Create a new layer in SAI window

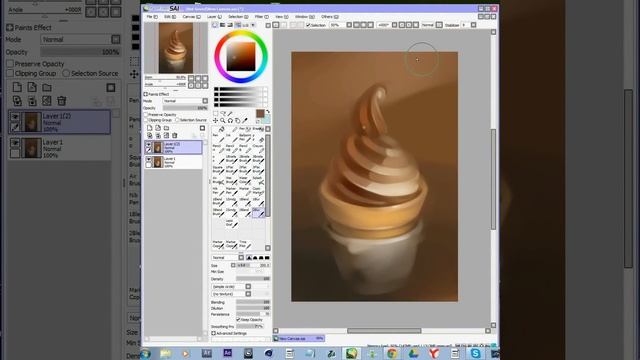tap(150, 128)
